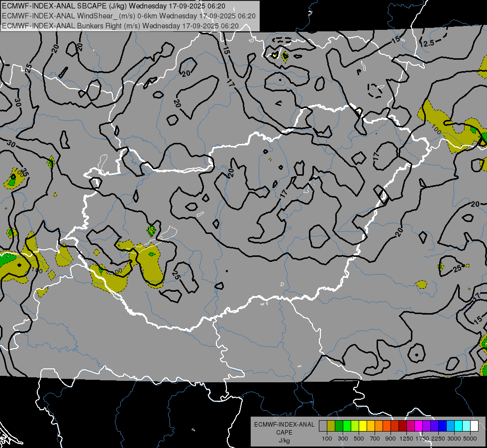Click the 700 value in CAPE legend
This screenshot has height=448, width=487.
pos(375,439)
